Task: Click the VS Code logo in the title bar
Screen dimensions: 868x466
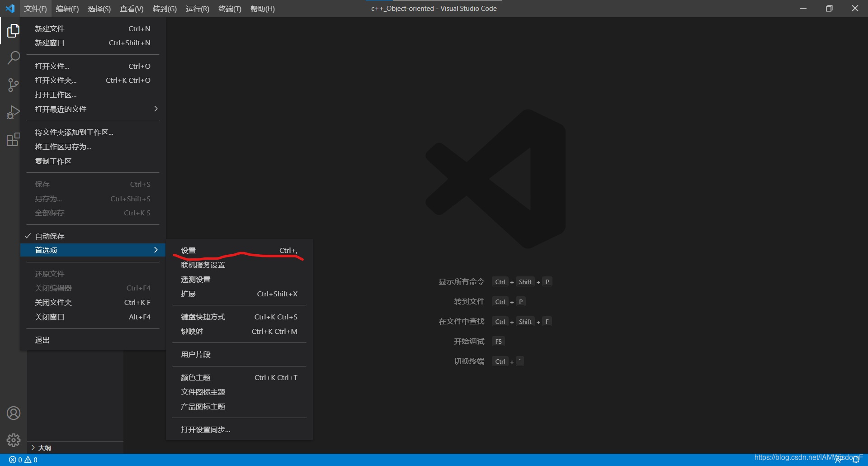Action: (10, 8)
